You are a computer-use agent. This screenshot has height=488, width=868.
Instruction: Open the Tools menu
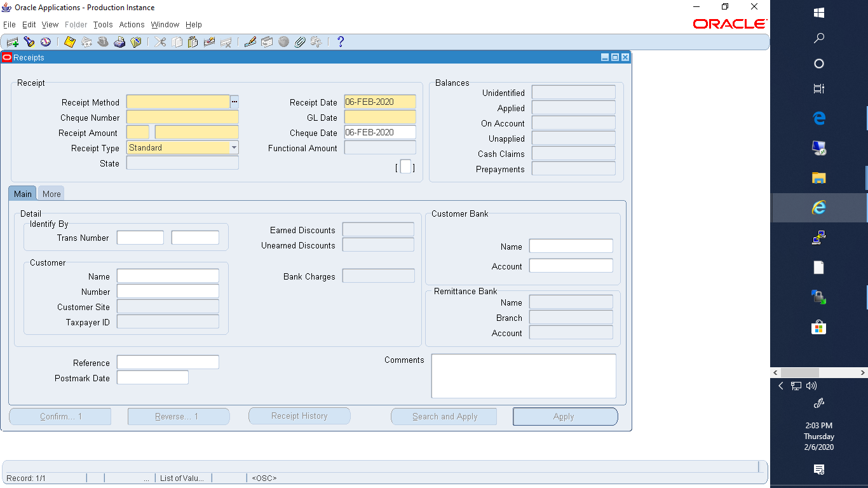tap(102, 25)
